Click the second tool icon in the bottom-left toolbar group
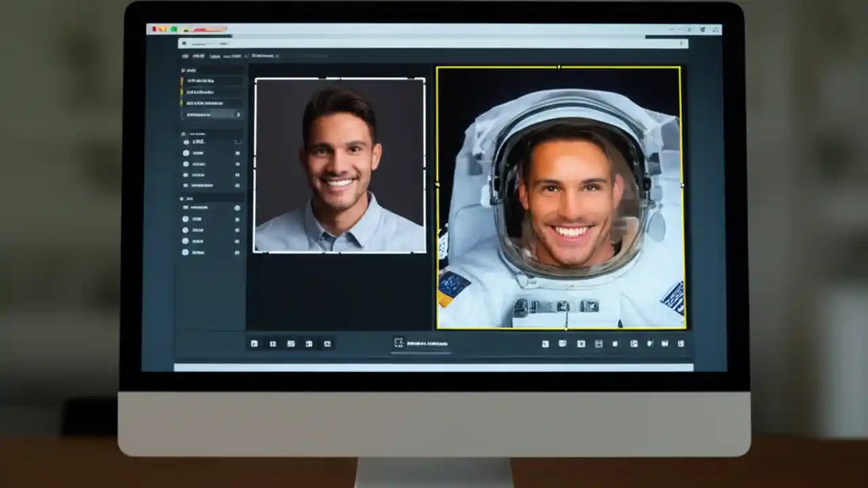 (x=273, y=344)
